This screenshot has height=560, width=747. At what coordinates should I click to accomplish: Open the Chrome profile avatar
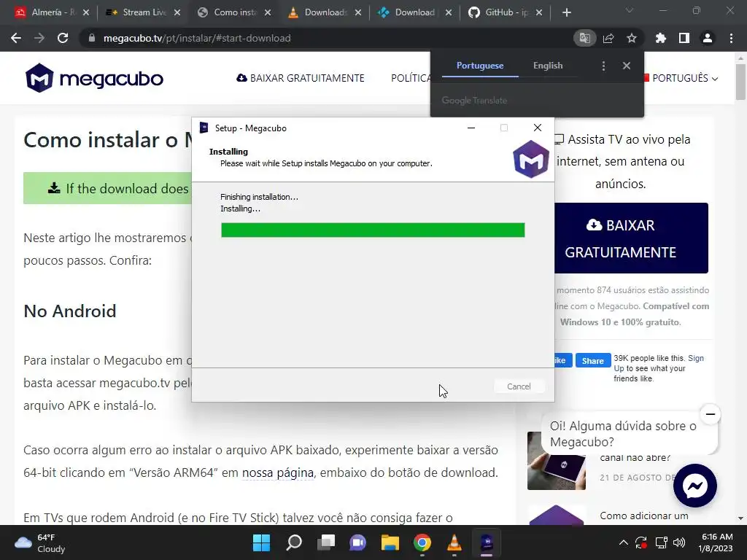[x=708, y=38]
